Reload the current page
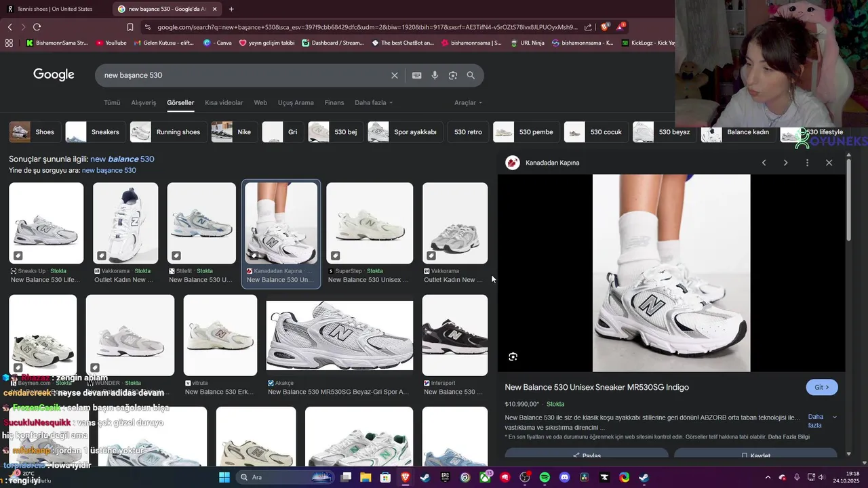Image resolution: width=868 pixels, height=488 pixels. tap(37, 27)
